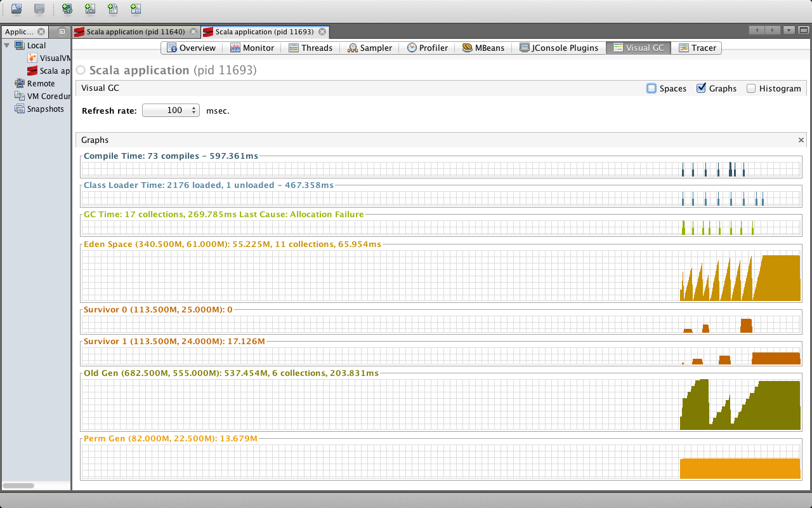Click the Survivor 1 graph title
The width and height of the screenshot is (812, 508).
(x=174, y=341)
